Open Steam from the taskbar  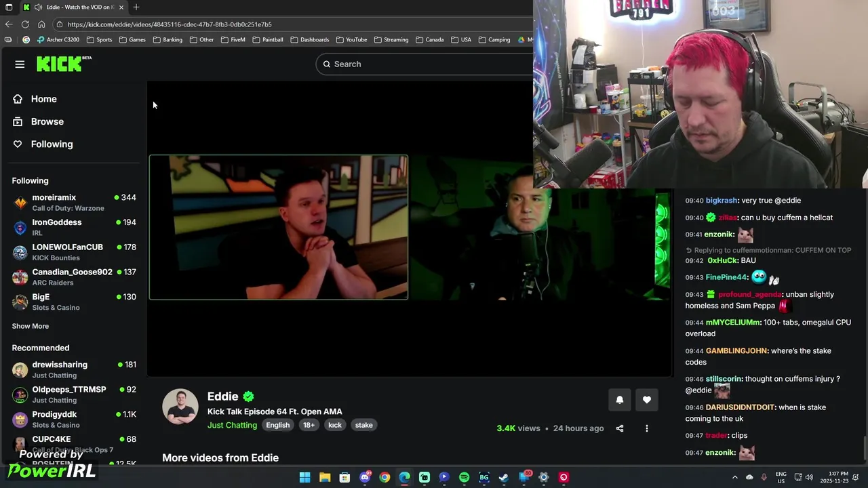pos(504,477)
